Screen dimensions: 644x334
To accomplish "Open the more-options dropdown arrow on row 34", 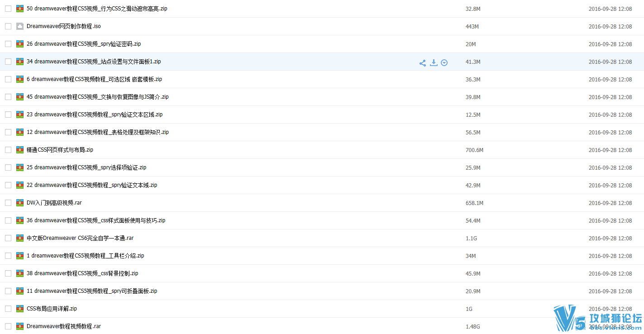I will coord(444,63).
